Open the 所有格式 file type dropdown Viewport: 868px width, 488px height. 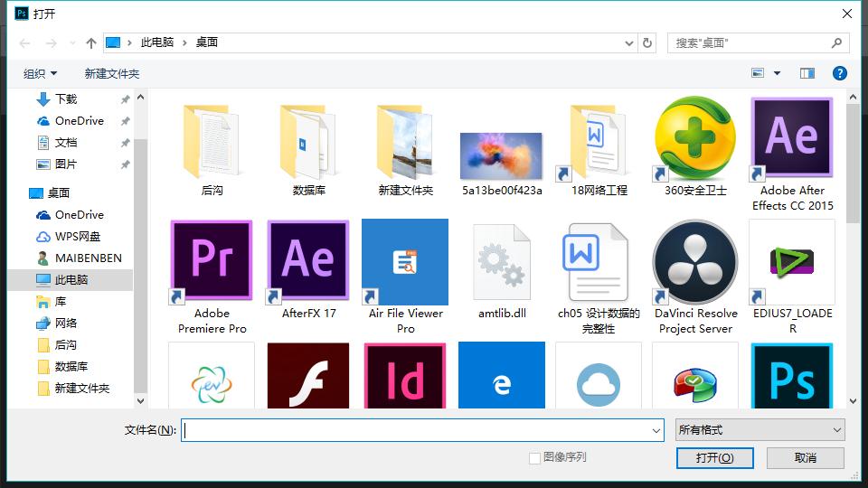pyautogui.click(x=760, y=430)
